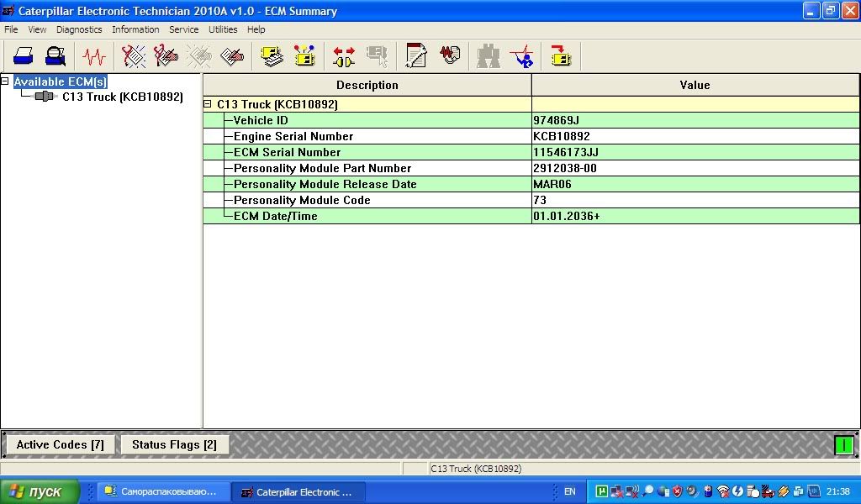The width and height of the screenshot is (861, 504).
Task: Click the notepad with wrench toolbar icon
Action: click(x=416, y=56)
